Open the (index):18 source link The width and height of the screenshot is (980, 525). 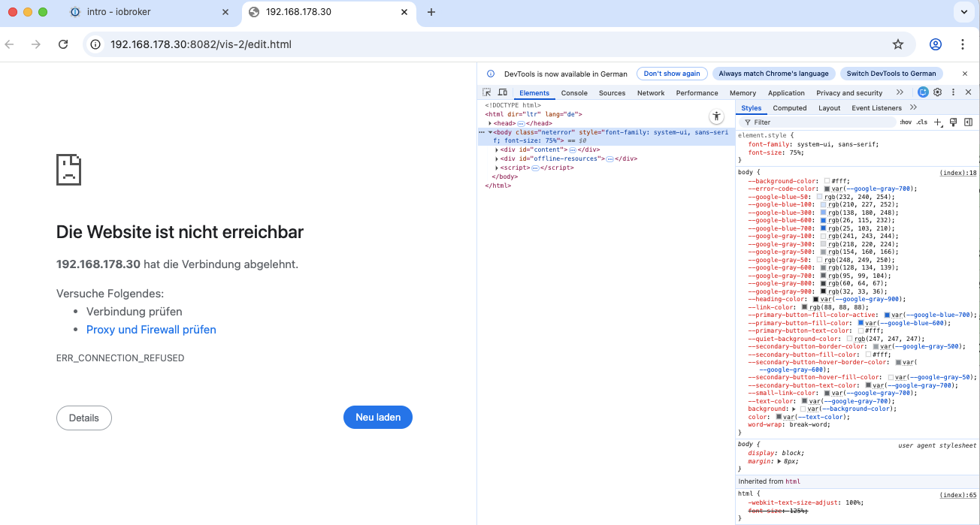coord(958,173)
